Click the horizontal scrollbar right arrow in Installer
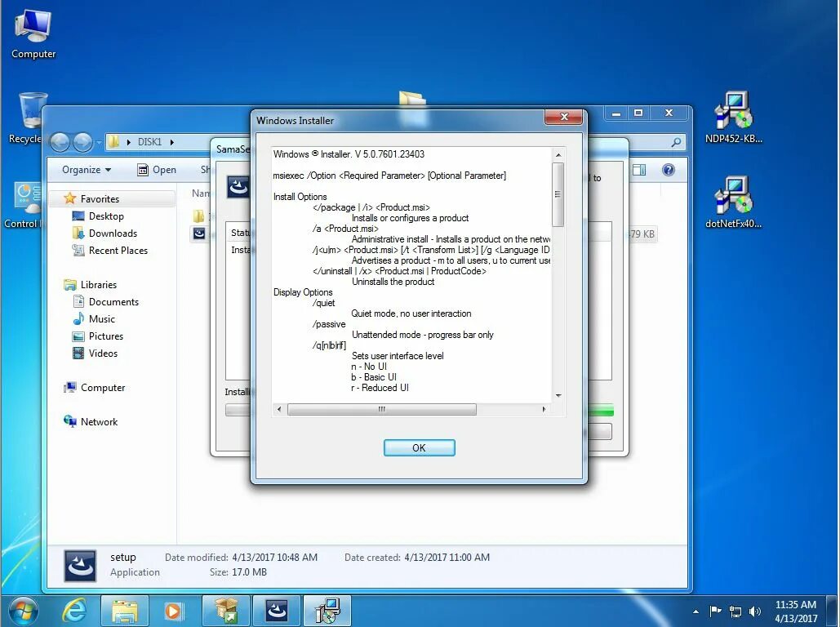840x627 pixels. 544,409
